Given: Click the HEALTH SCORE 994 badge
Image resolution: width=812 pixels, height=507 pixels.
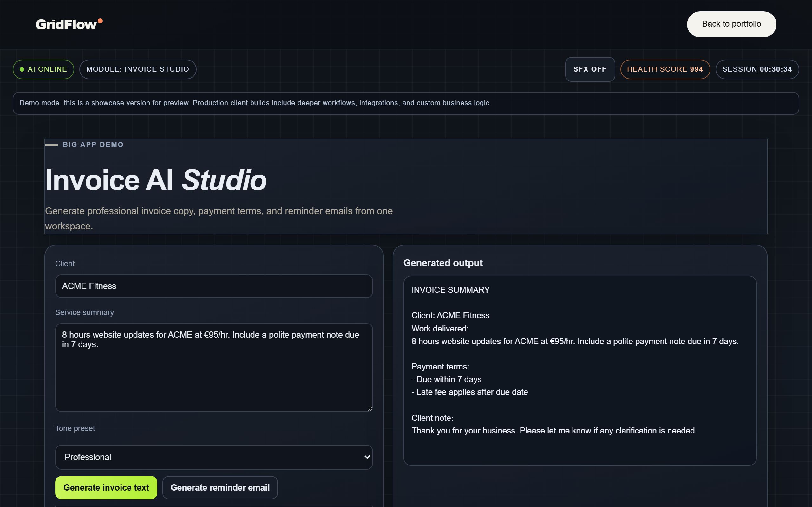Looking at the screenshot, I should (665, 69).
